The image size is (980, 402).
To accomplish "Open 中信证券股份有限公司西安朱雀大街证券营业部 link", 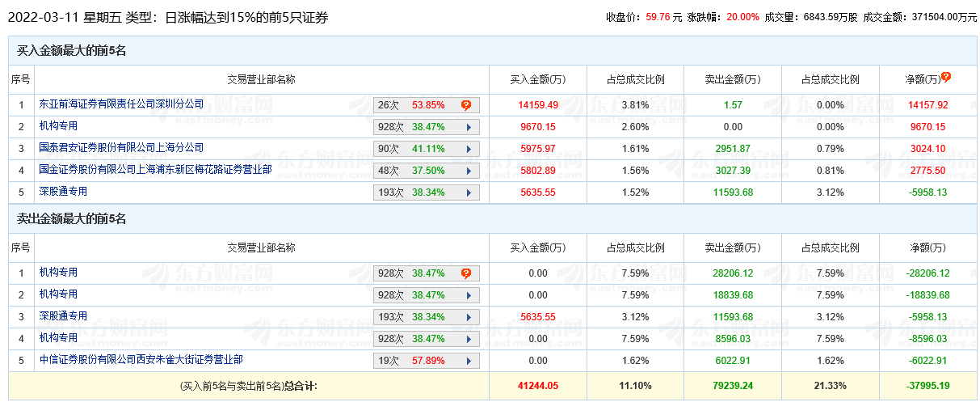I will pyautogui.click(x=141, y=360).
